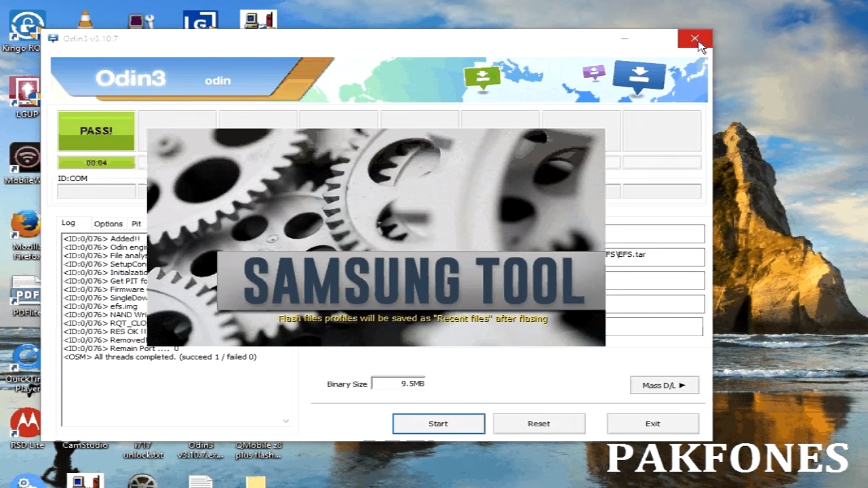Click the Reset button

(539, 424)
